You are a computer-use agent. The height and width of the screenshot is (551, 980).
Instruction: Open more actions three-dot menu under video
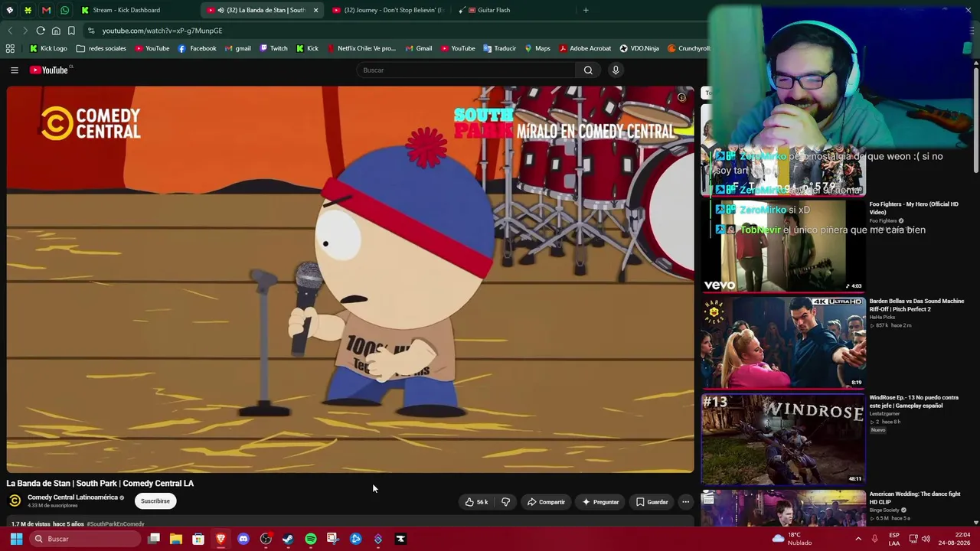coord(686,502)
